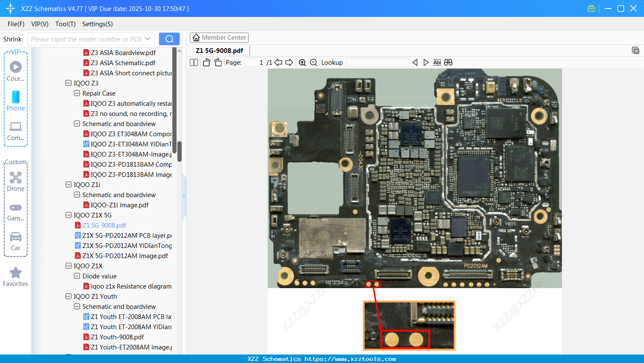Toggle the Abi match option icon
Viewport: 644px width, 363px height.
437,62
